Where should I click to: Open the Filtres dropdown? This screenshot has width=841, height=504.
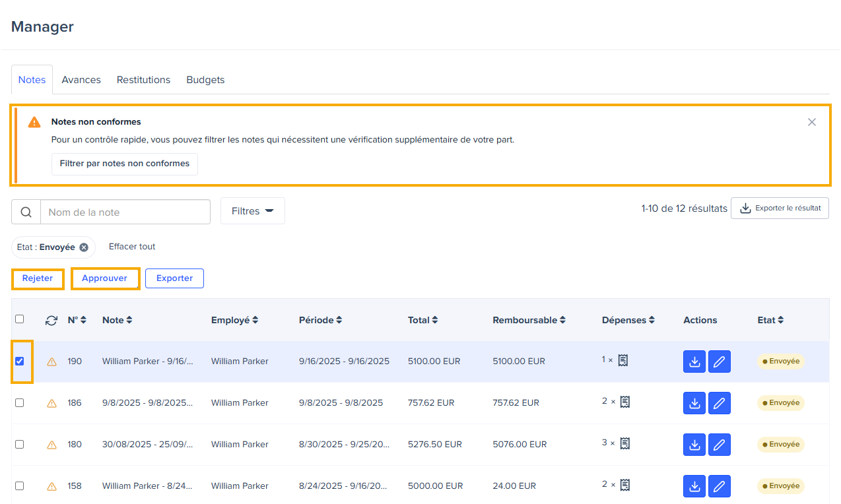(x=252, y=211)
